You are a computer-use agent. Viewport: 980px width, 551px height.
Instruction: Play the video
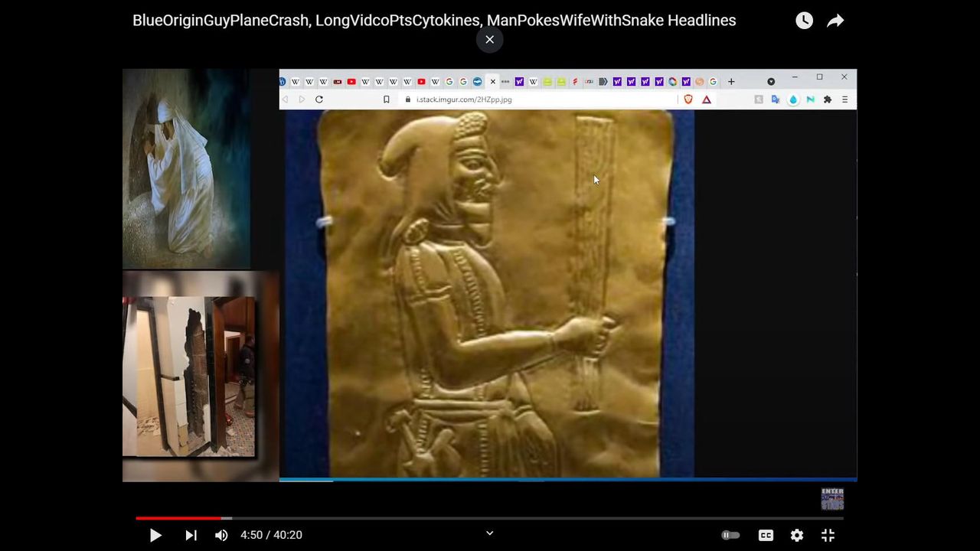[155, 535]
